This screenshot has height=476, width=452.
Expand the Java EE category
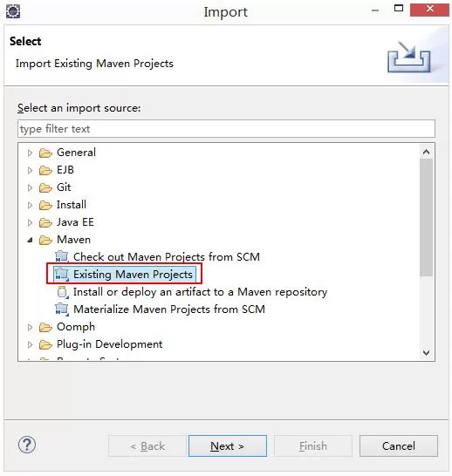30,222
